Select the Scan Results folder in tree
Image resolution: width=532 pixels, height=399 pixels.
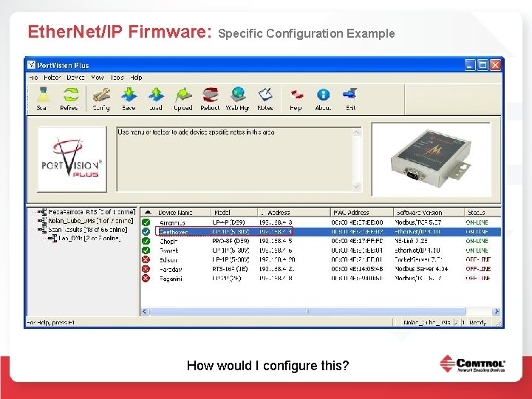[x=87, y=230]
